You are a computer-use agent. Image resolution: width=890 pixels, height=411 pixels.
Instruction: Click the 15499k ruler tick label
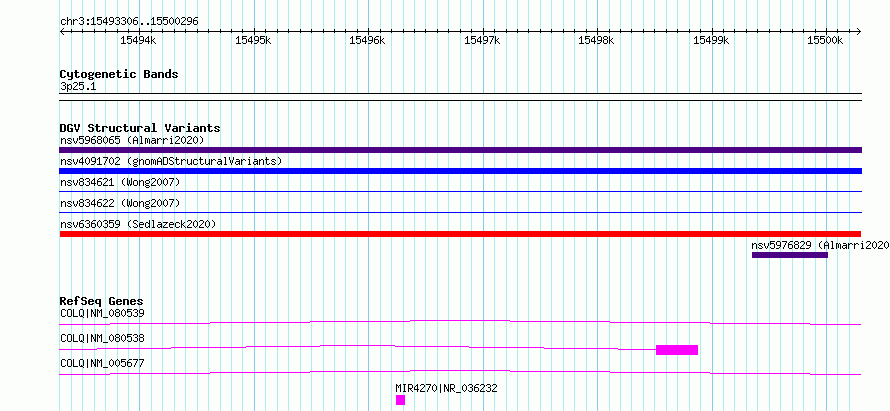711,40
